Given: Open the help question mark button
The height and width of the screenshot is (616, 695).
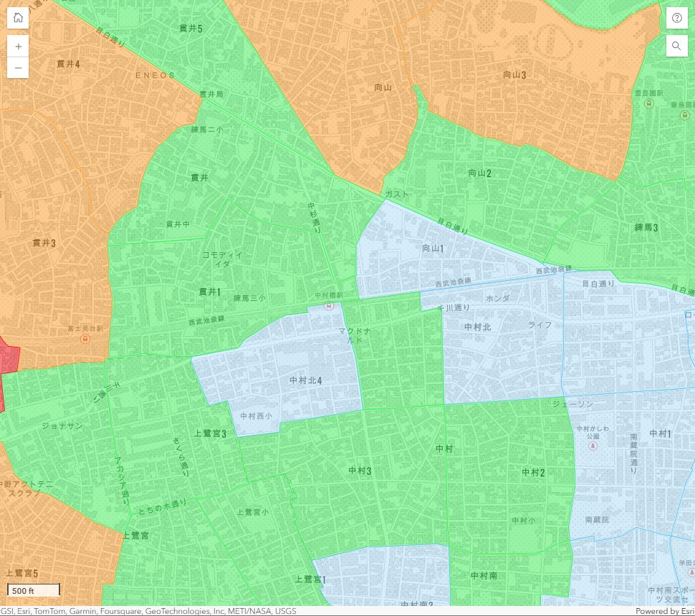Looking at the screenshot, I should click(x=676, y=18).
